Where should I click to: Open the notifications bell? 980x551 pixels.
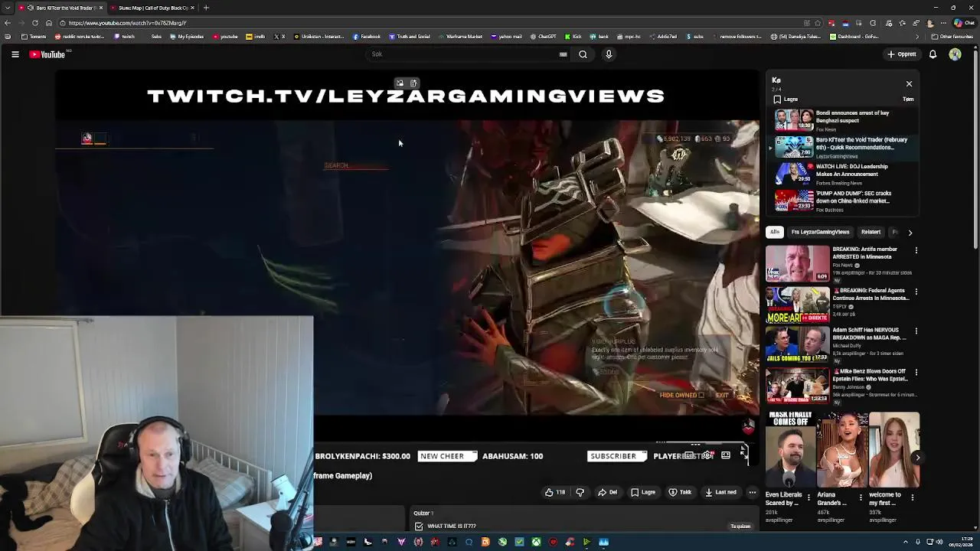point(933,54)
